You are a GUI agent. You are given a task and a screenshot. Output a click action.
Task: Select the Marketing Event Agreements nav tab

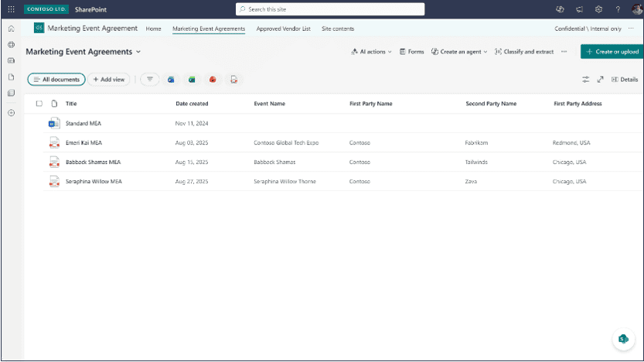point(209,29)
